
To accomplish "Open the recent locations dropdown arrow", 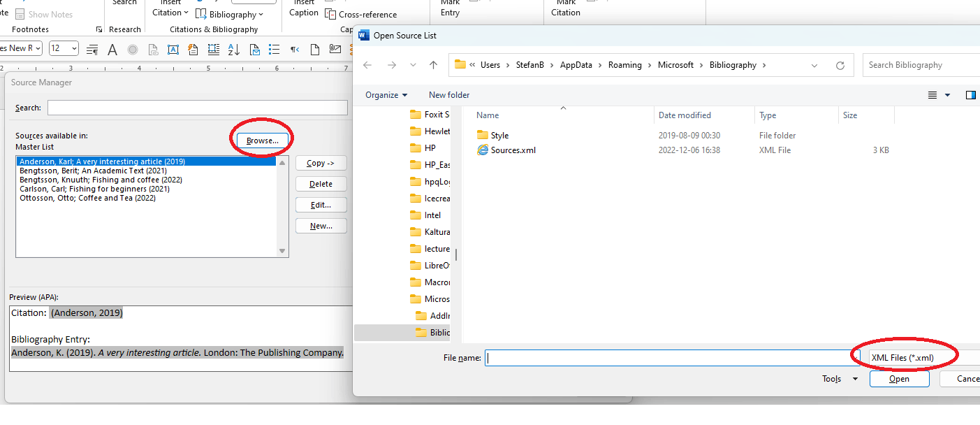I will [413, 65].
